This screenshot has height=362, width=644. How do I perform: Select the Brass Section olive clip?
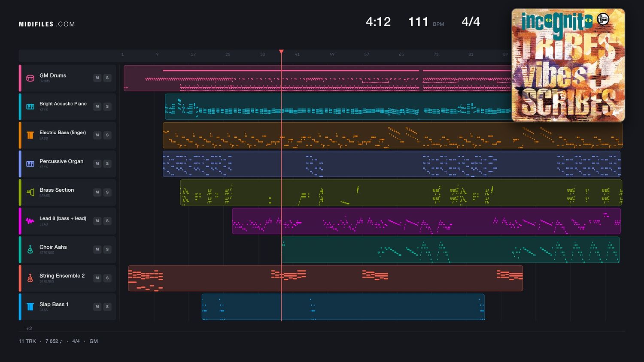click(401, 192)
